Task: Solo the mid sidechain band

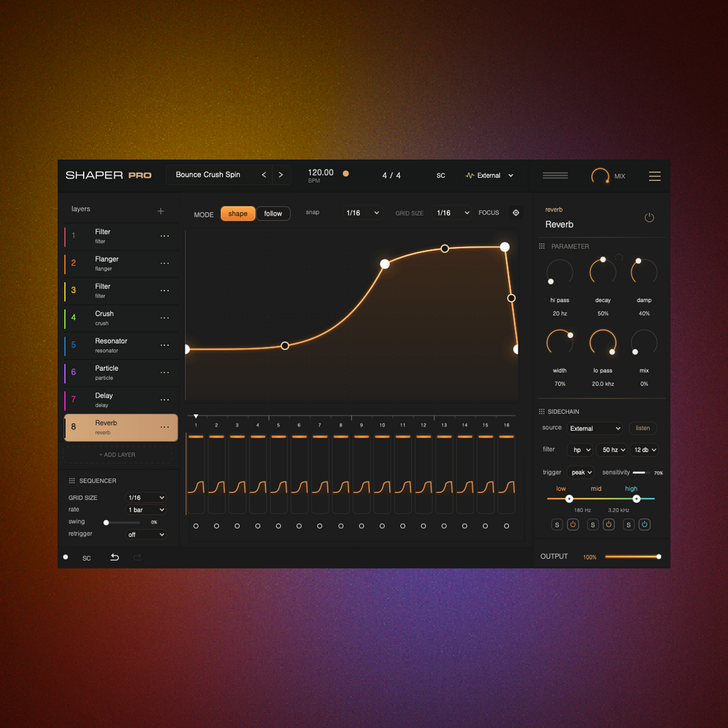Action: [x=593, y=524]
